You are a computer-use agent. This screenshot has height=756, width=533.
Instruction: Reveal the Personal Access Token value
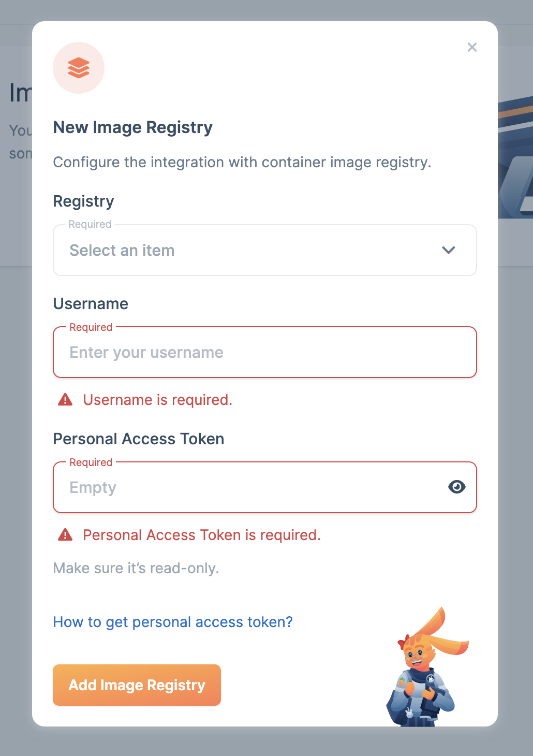(456, 487)
